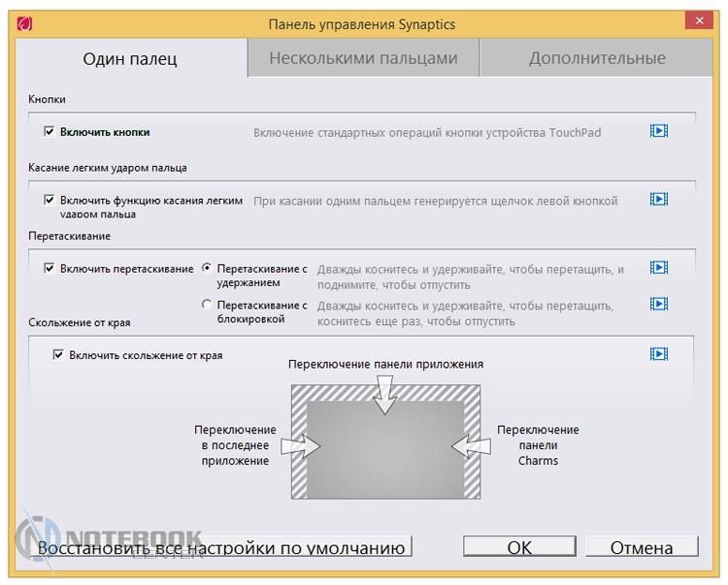
Task: Click the Касание легким ударом пальца heading
Action: pos(108,168)
